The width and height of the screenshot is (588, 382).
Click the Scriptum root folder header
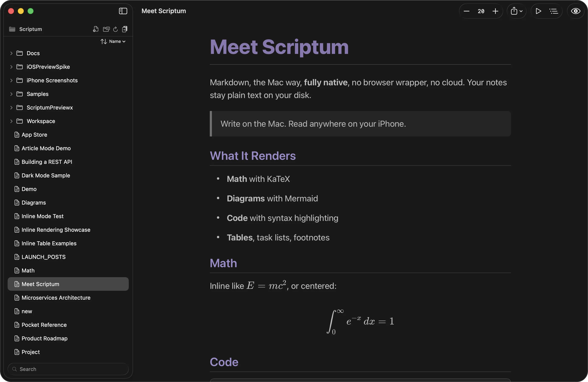point(25,29)
